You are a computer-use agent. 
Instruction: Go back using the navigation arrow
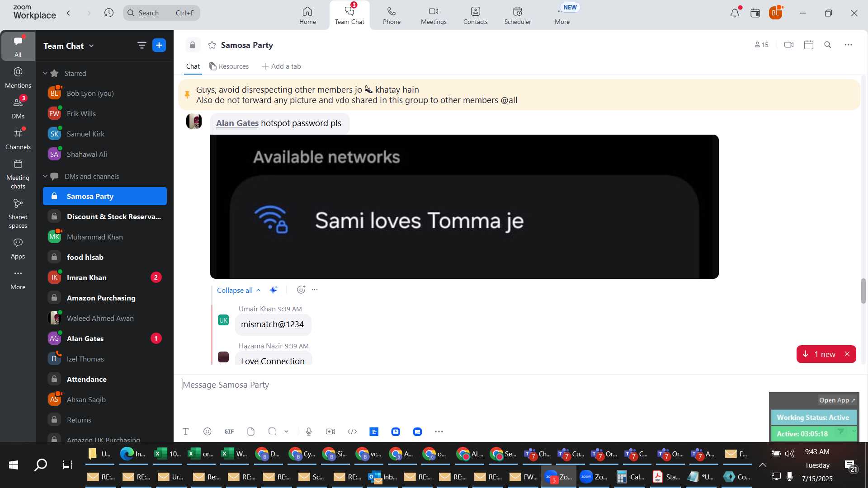pyautogui.click(x=69, y=13)
